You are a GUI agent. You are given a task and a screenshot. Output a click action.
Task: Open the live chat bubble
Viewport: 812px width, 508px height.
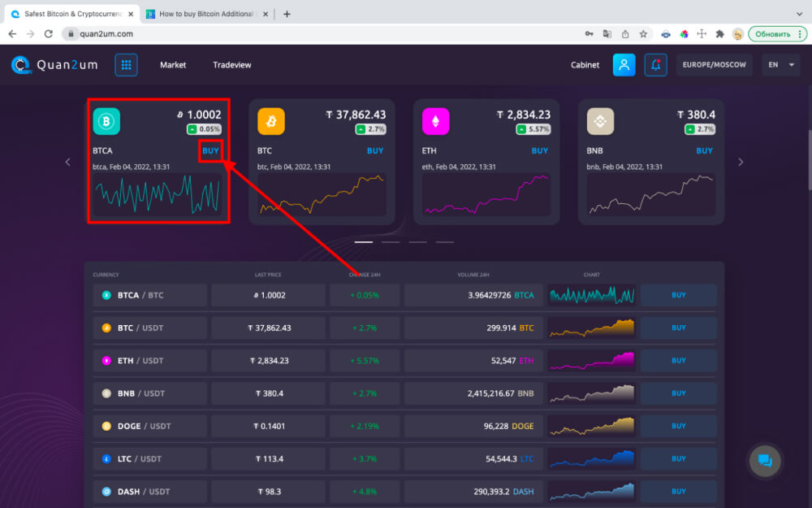(764, 461)
